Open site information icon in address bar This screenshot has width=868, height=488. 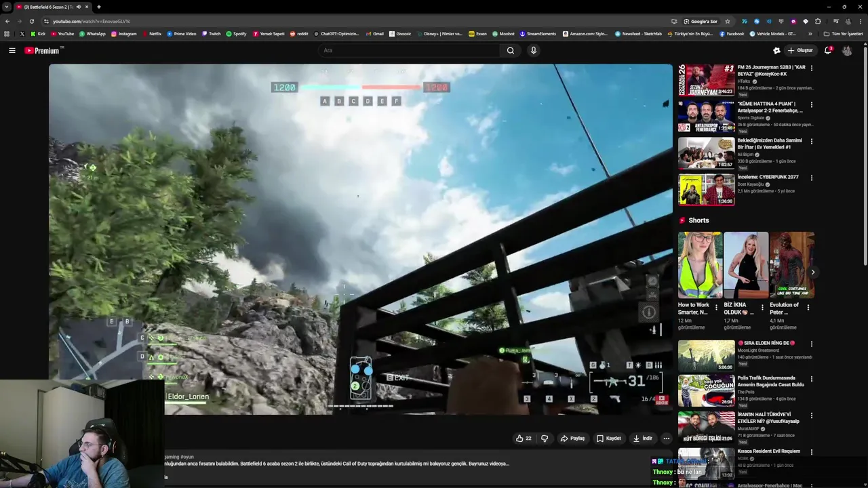47,21
